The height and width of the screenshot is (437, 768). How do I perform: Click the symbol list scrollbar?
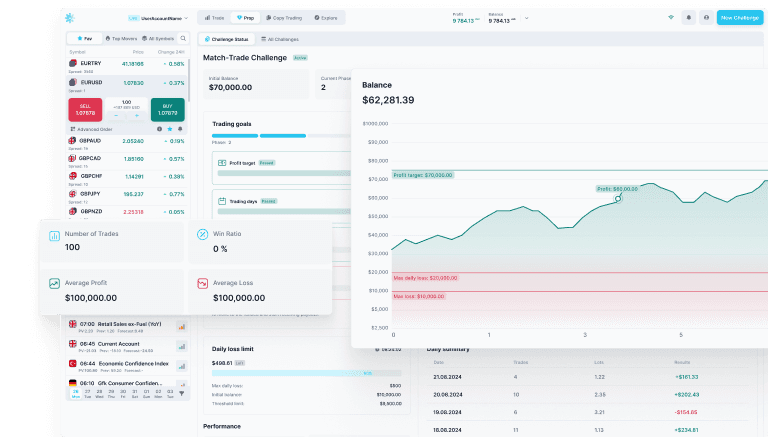coord(189,81)
